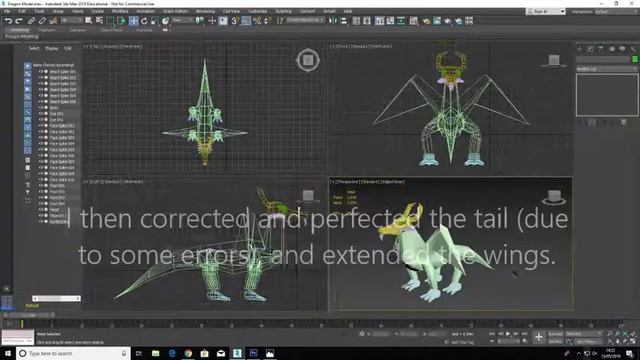
Task: Activate the Select and Move tool
Action: [133, 20]
